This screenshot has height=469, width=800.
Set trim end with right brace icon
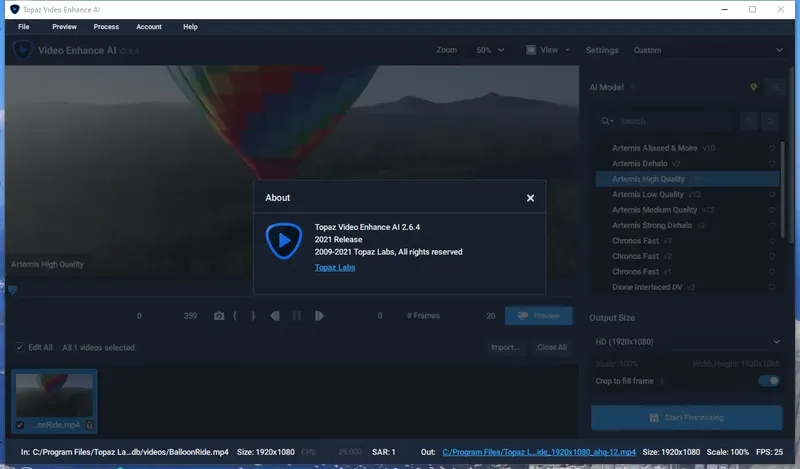(253, 316)
